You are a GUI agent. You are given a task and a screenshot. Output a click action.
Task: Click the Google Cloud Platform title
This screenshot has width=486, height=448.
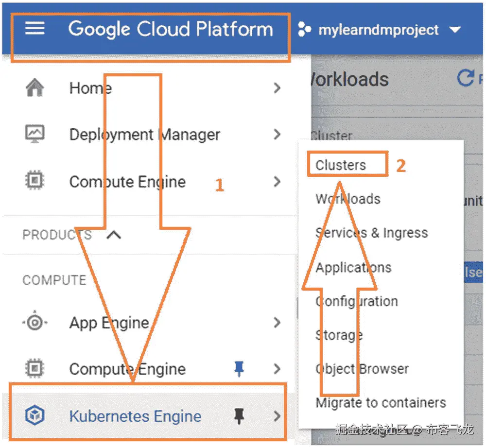(171, 29)
